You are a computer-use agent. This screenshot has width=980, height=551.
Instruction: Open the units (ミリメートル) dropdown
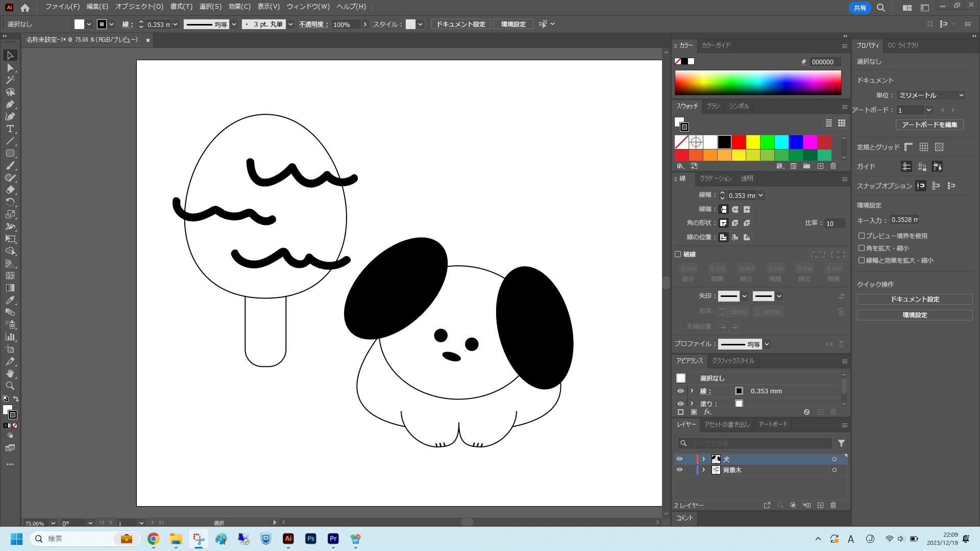931,95
